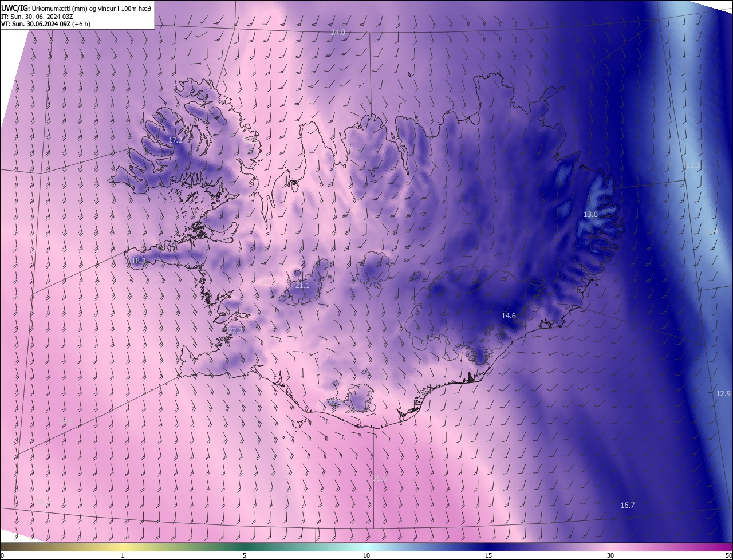Screen dimensions: 733x560
Task: Click the 0 tick label on color scale
Action: pos(2,555)
